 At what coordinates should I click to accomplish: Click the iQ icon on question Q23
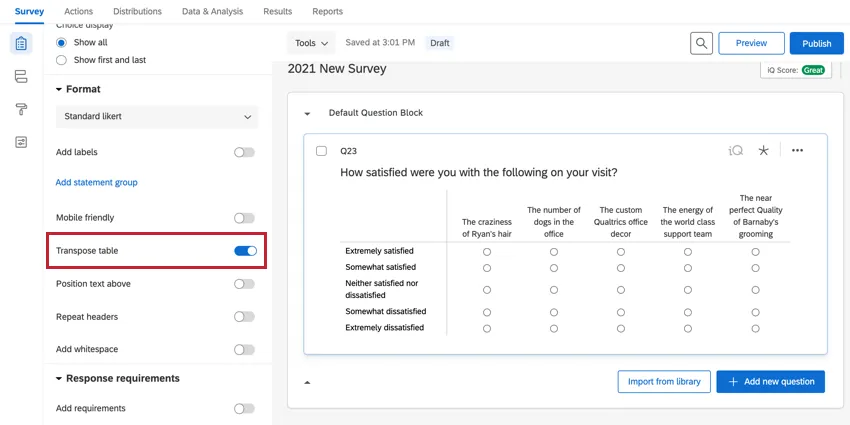[736, 151]
